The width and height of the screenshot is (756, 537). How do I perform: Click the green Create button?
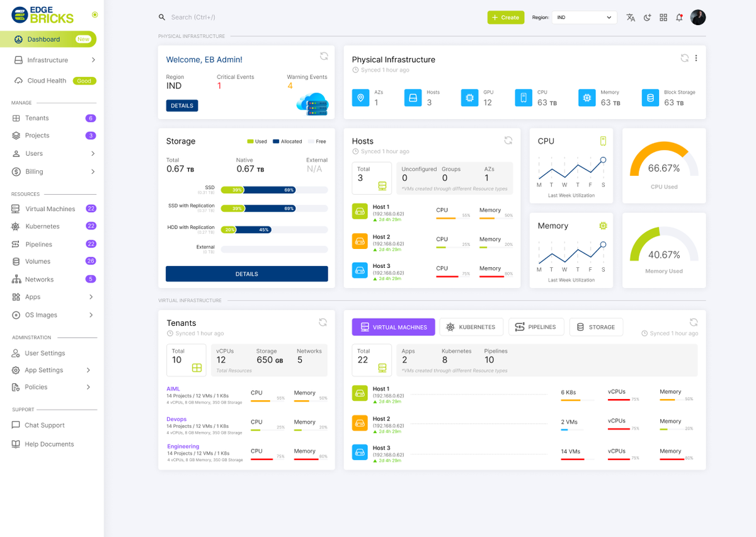(505, 18)
